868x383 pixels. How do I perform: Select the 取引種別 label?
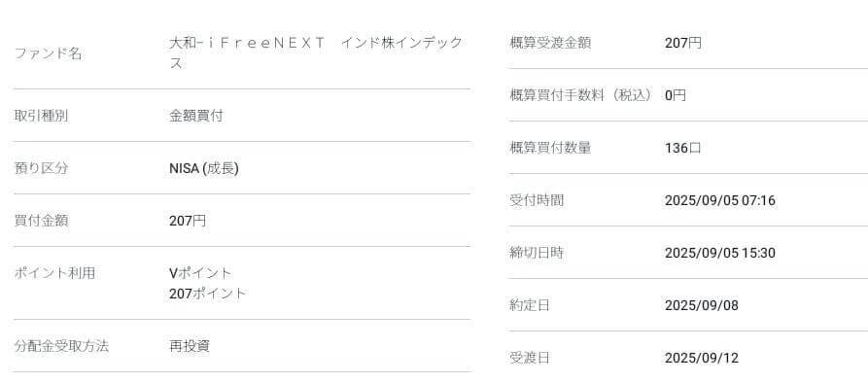(x=41, y=116)
